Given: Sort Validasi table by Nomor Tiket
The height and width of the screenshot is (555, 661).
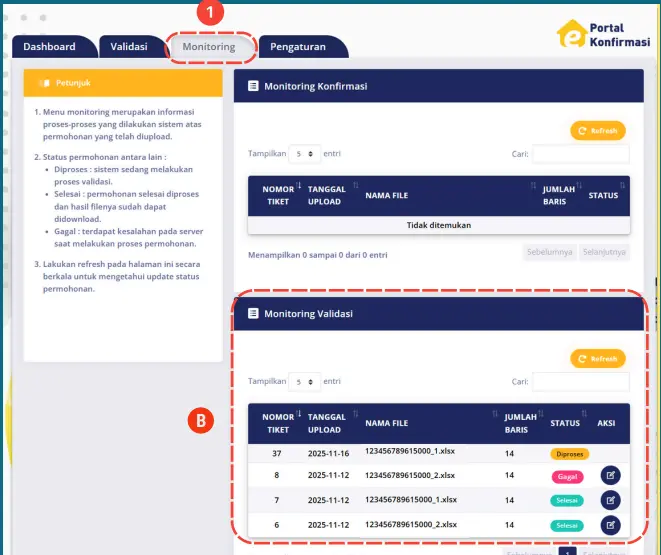Looking at the screenshot, I should pos(278,423).
